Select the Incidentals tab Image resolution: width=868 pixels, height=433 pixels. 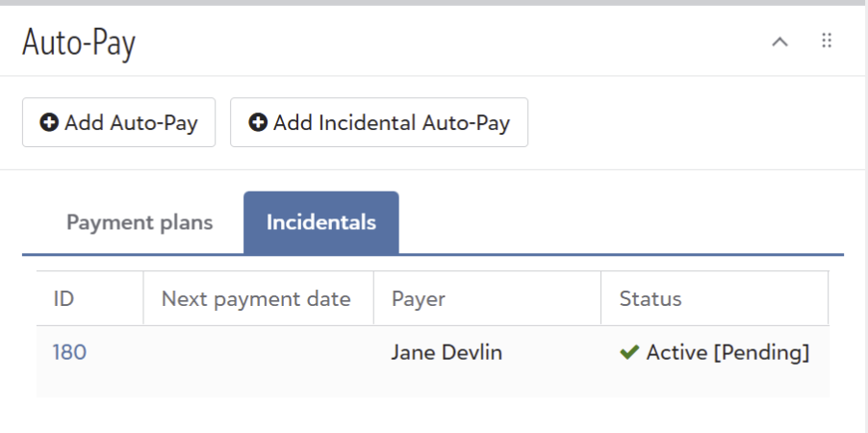(320, 222)
